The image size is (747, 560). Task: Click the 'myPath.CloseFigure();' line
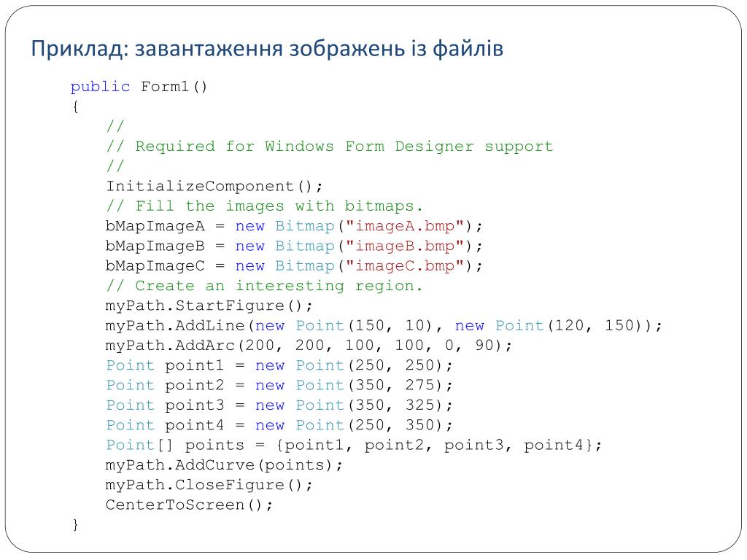209,485
